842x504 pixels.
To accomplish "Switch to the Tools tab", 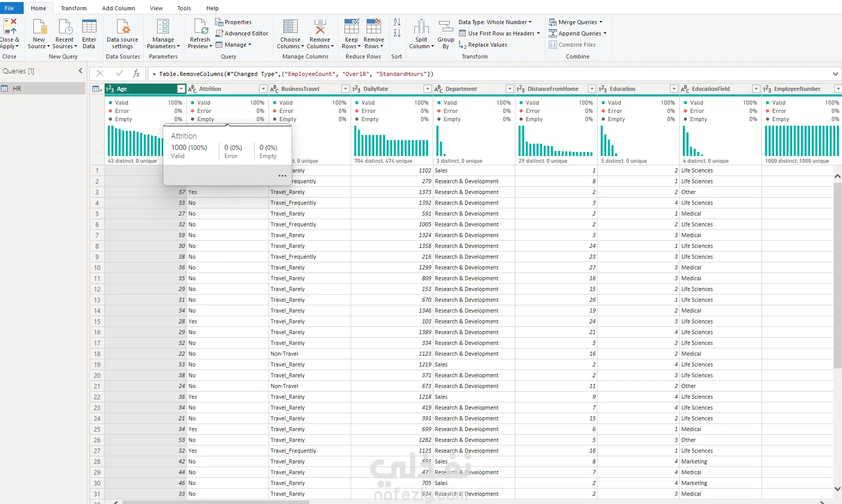I will tap(184, 8).
